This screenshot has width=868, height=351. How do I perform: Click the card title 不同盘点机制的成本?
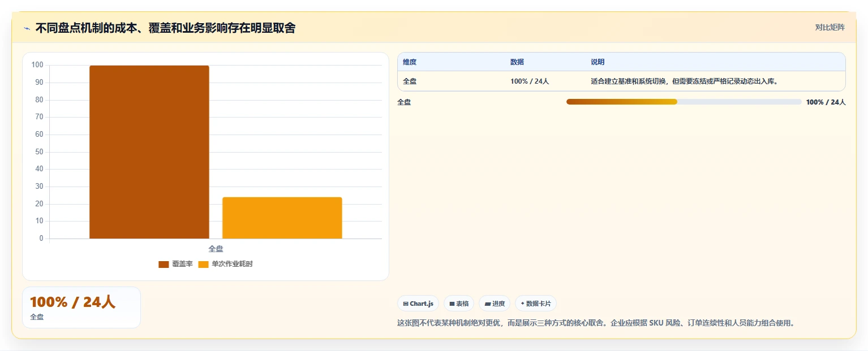point(165,28)
